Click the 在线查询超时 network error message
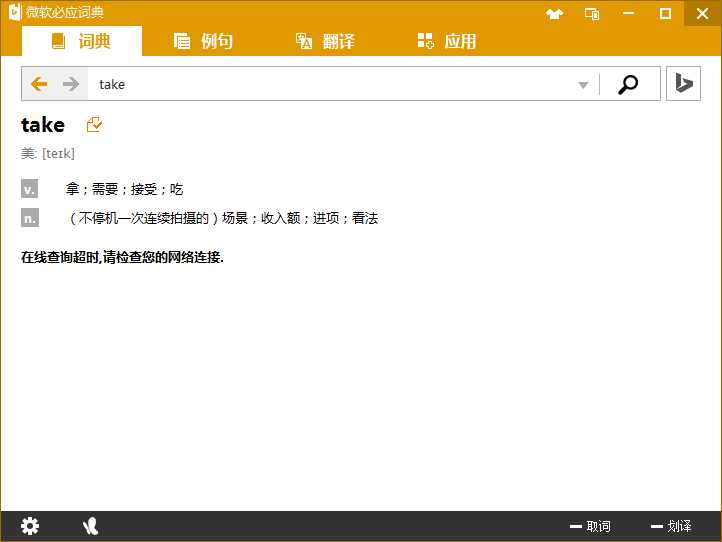 (x=122, y=257)
